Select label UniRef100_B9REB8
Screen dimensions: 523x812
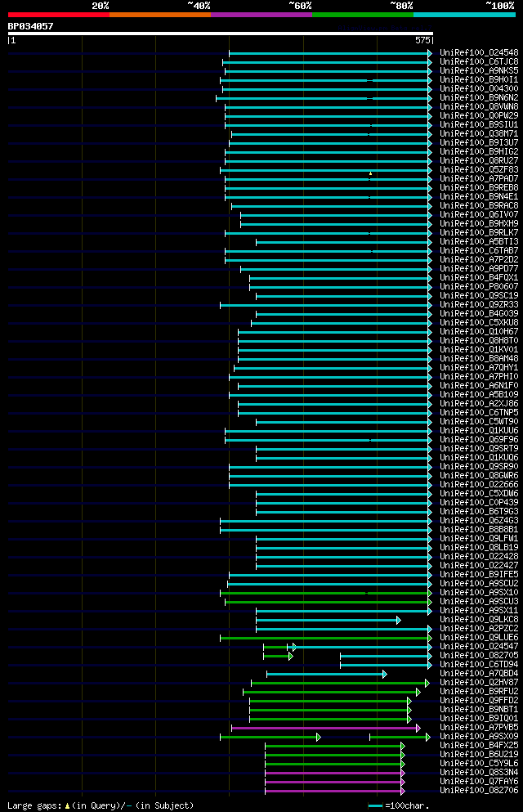[479, 187]
